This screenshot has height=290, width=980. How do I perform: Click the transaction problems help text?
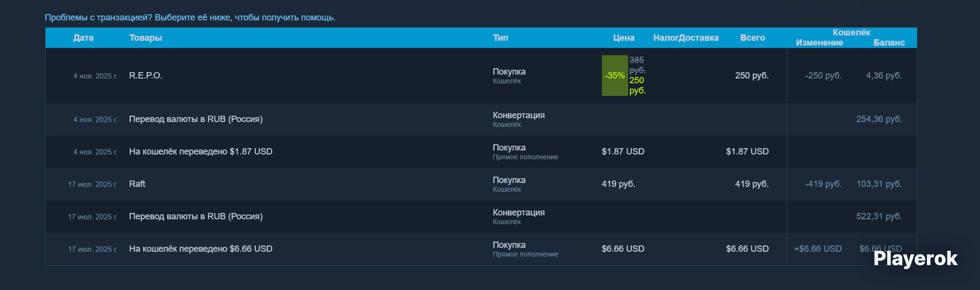tap(190, 17)
